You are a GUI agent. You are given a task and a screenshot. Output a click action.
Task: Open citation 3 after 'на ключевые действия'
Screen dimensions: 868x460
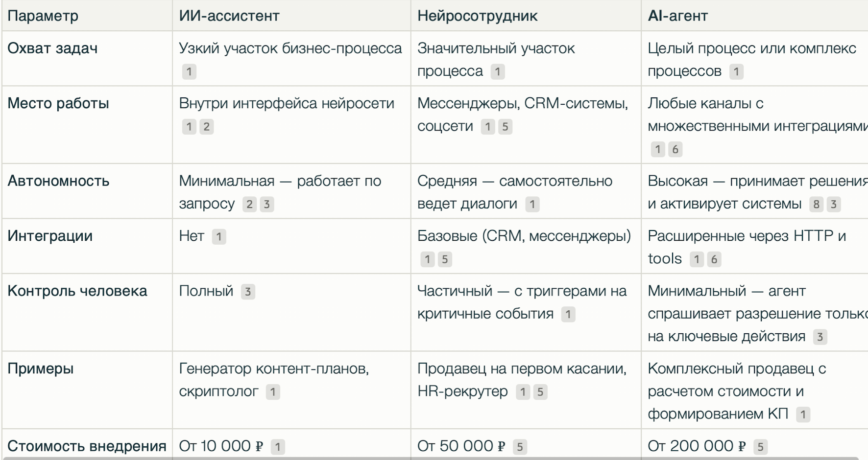(820, 336)
